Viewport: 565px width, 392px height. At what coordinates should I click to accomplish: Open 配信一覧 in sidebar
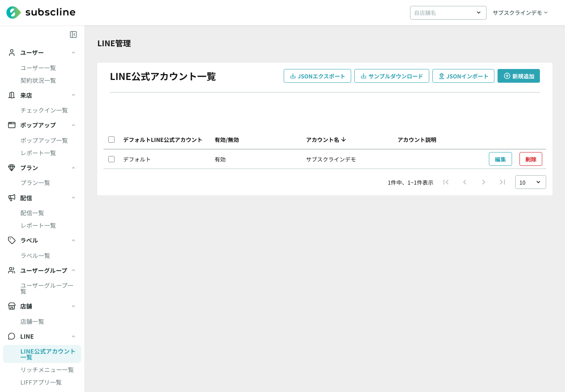click(32, 213)
